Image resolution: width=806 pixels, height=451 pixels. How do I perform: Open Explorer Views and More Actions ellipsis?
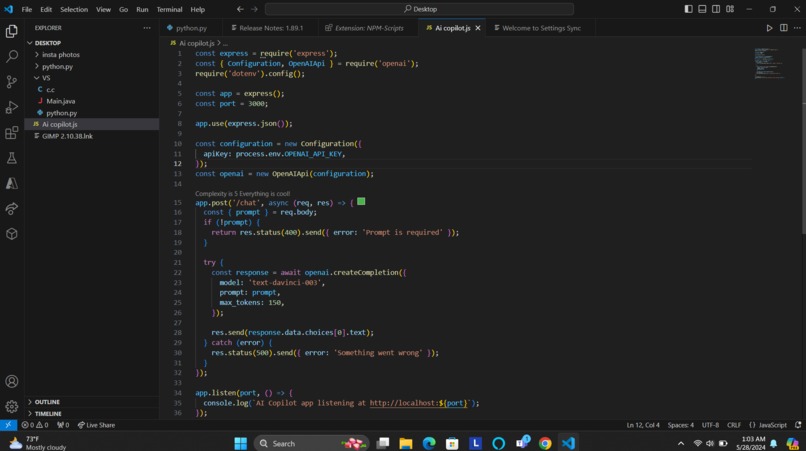coord(147,28)
